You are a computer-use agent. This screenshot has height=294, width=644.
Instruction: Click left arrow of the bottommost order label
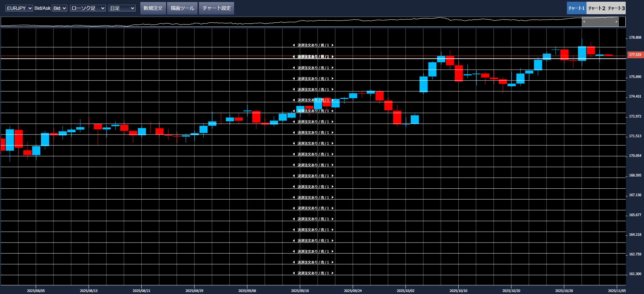294,273
